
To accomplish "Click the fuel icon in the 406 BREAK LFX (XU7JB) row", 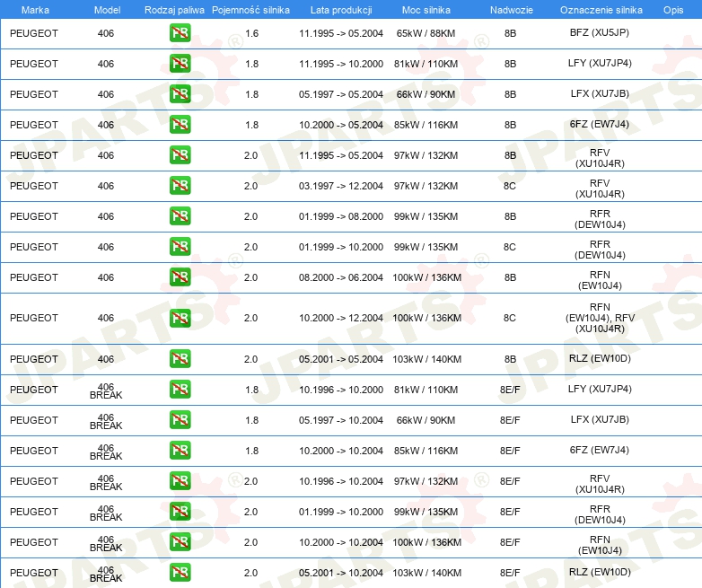I will (x=180, y=419).
